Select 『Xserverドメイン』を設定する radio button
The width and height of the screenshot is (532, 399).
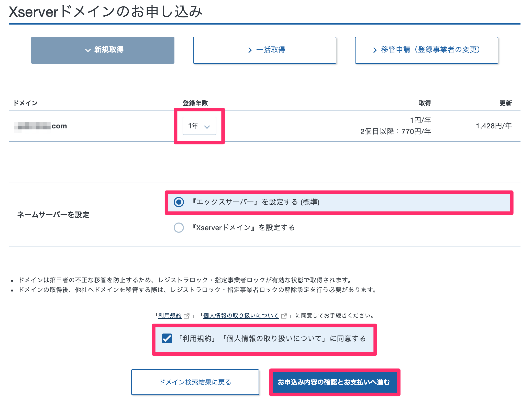point(179,227)
